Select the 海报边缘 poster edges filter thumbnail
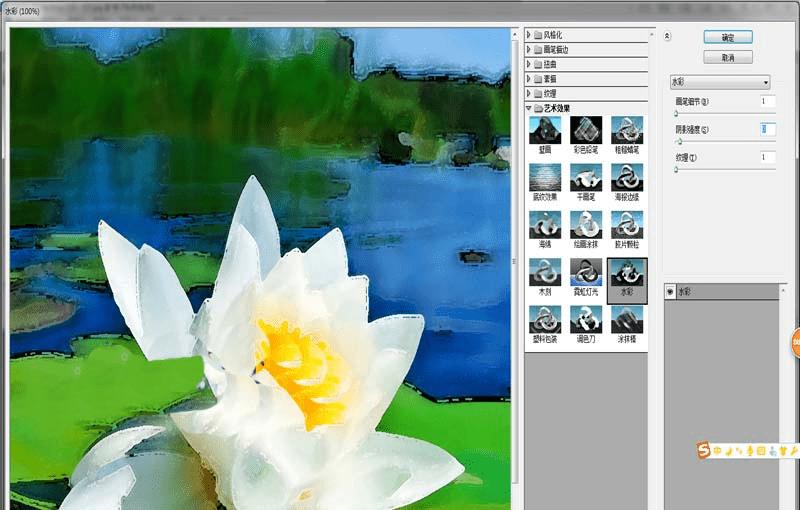 pyautogui.click(x=627, y=177)
